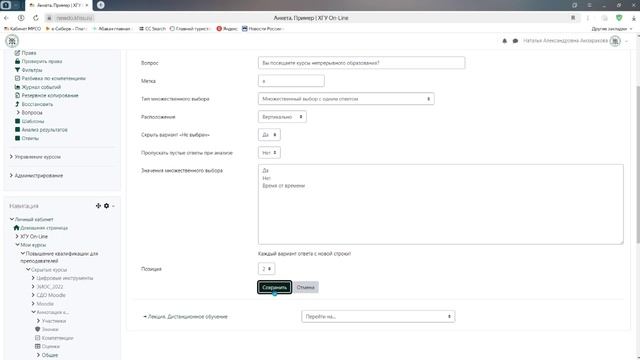Click the page vertical scrollbar
This screenshot has height=360, width=640.
click(637, 163)
